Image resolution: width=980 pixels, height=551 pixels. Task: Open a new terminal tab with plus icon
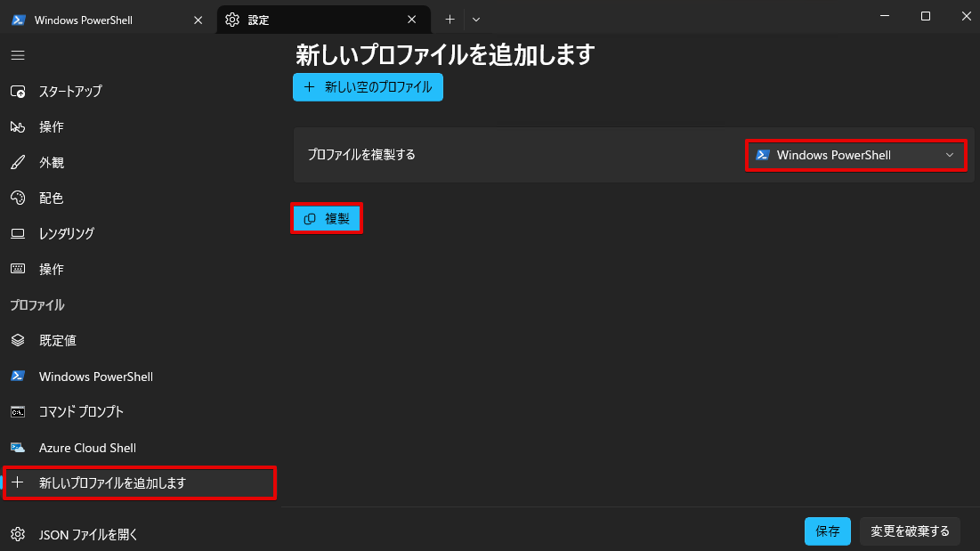(450, 18)
